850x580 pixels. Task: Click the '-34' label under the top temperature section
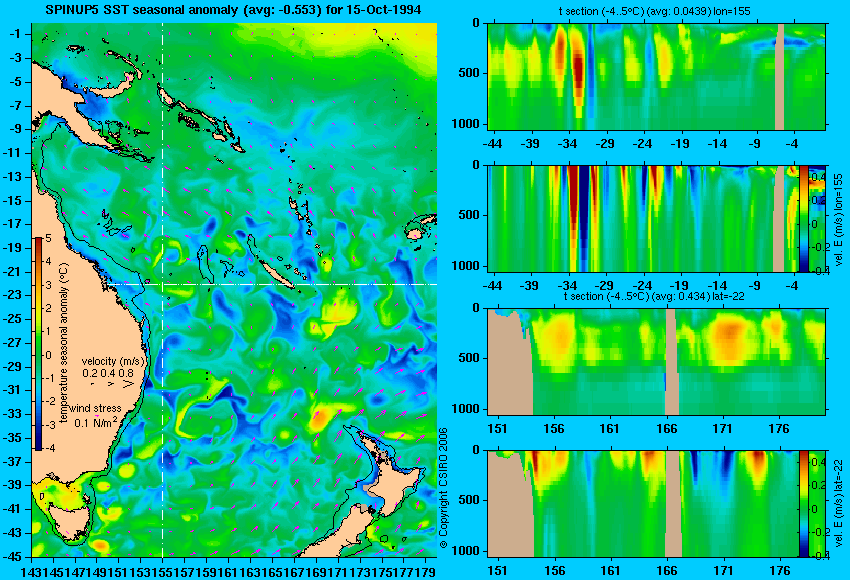(568, 144)
